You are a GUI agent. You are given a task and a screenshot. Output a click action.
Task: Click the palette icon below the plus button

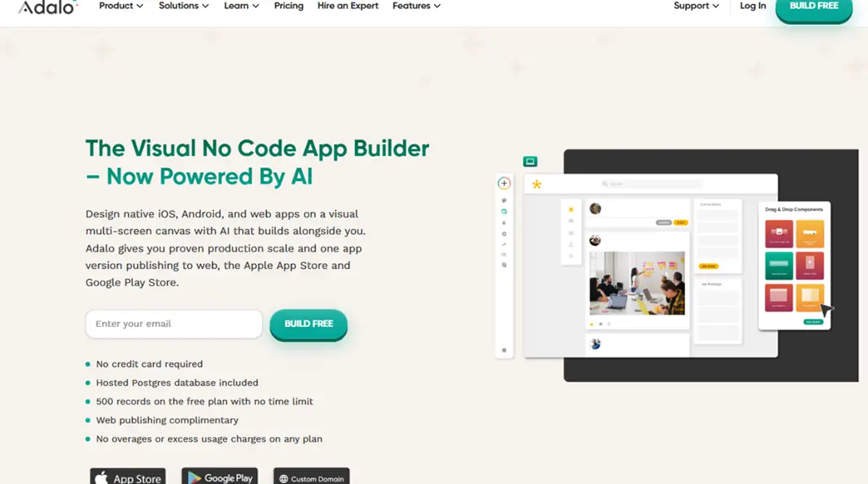pyautogui.click(x=504, y=200)
